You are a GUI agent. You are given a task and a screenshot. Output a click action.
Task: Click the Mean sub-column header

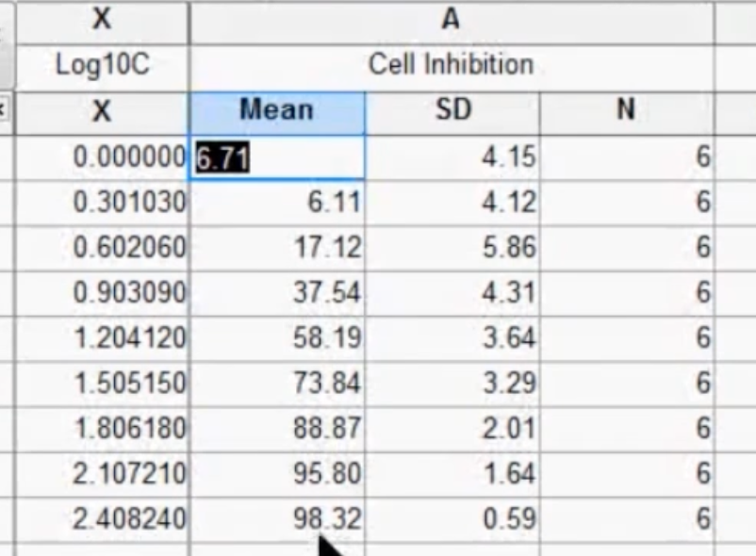tap(276, 111)
